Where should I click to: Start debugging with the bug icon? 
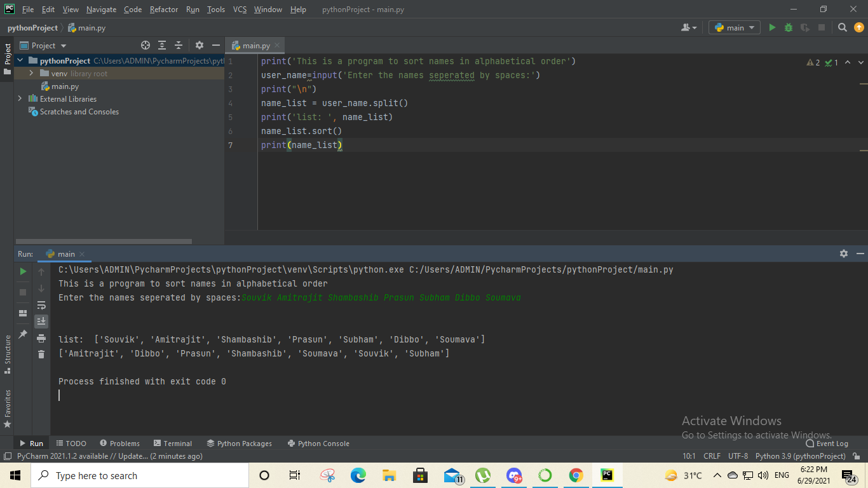(x=789, y=27)
